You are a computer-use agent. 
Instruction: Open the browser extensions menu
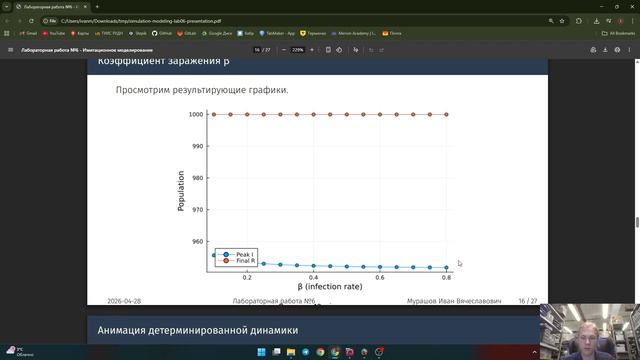click(x=579, y=21)
